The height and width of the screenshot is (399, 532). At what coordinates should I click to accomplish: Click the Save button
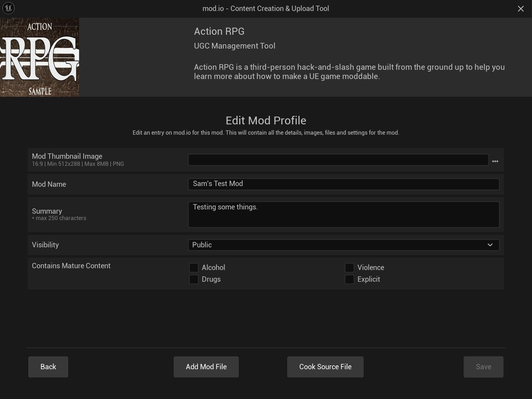pyautogui.click(x=483, y=367)
